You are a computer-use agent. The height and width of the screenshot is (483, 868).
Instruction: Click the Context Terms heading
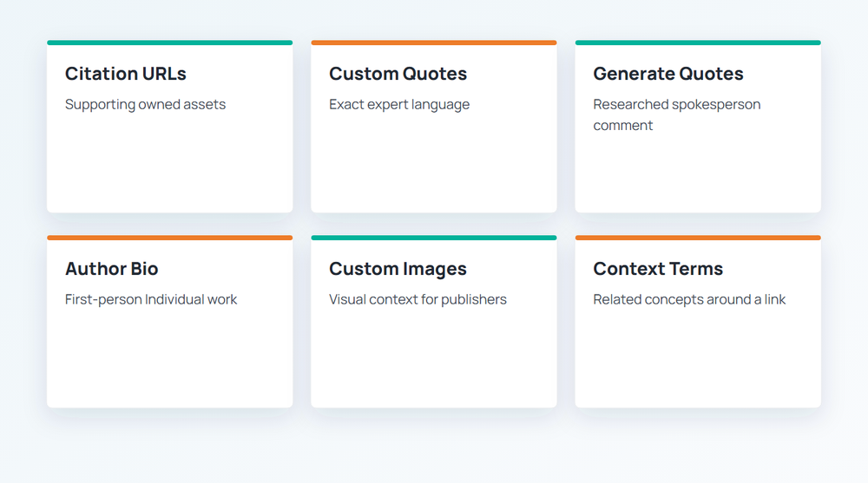pyautogui.click(x=658, y=269)
